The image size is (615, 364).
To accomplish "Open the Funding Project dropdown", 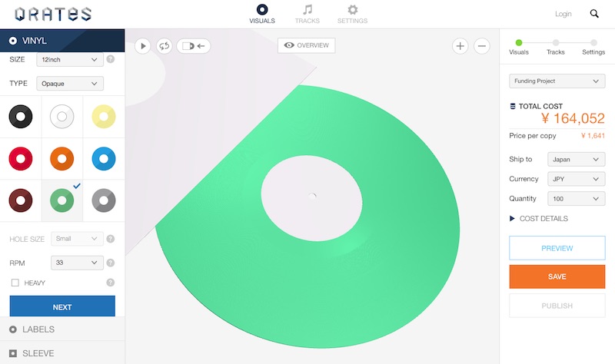I will point(557,81).
